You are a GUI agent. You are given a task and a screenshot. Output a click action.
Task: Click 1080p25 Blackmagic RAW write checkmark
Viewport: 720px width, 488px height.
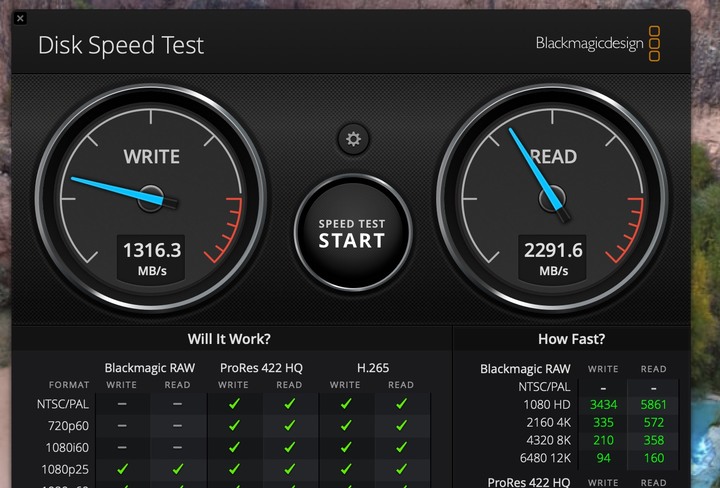click(122, 469)
